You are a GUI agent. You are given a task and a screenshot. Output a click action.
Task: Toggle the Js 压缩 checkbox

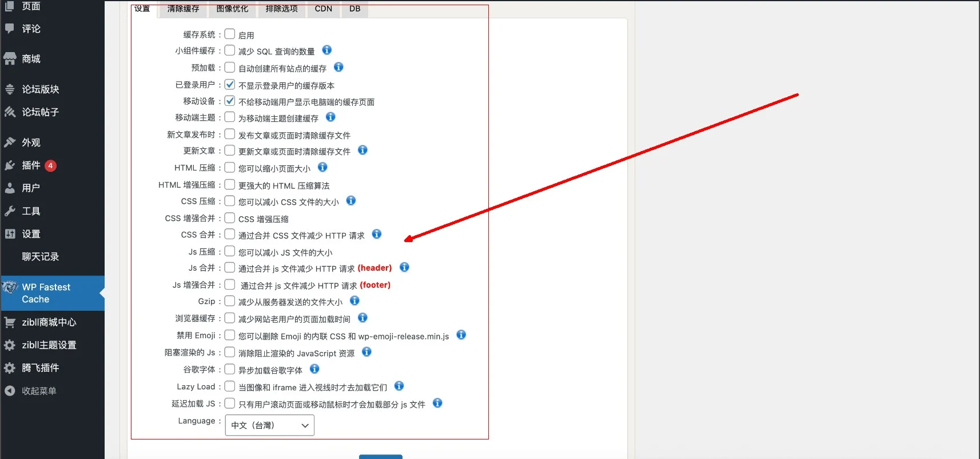(230, 251)
